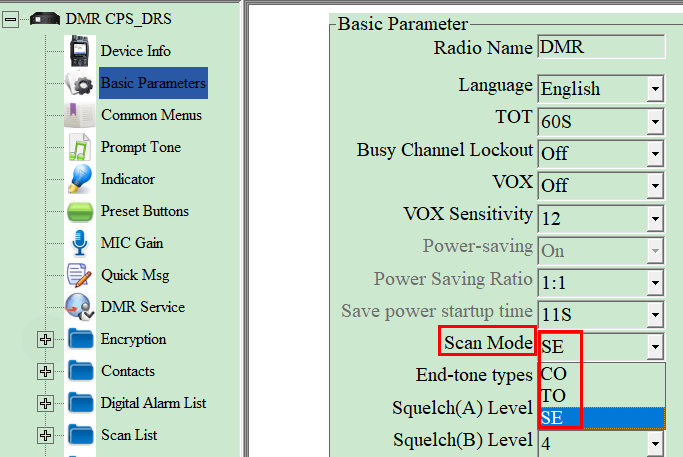Click the Preset Buttons green icon
Screen dimensions: 683x457
(x=80, y=211)
